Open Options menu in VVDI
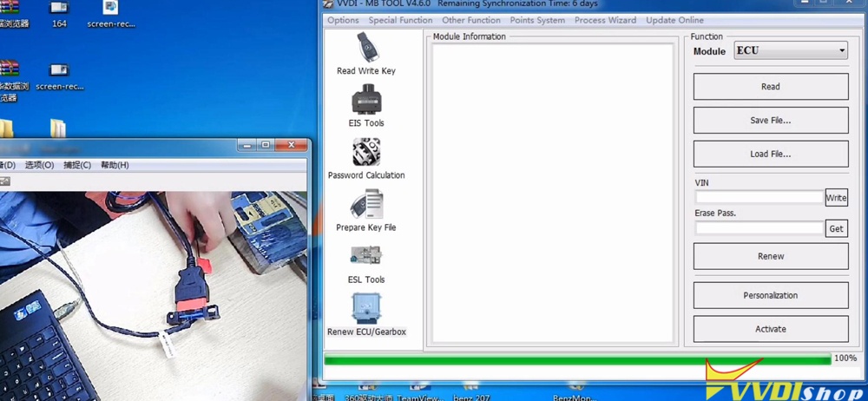This screenshot has height=401, width=868. [x=343, y=20]
